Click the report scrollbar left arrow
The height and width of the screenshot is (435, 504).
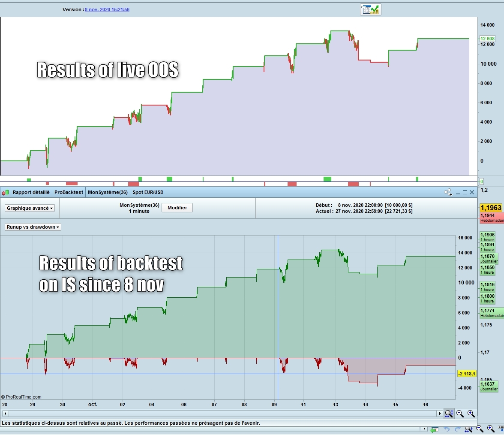6,414
